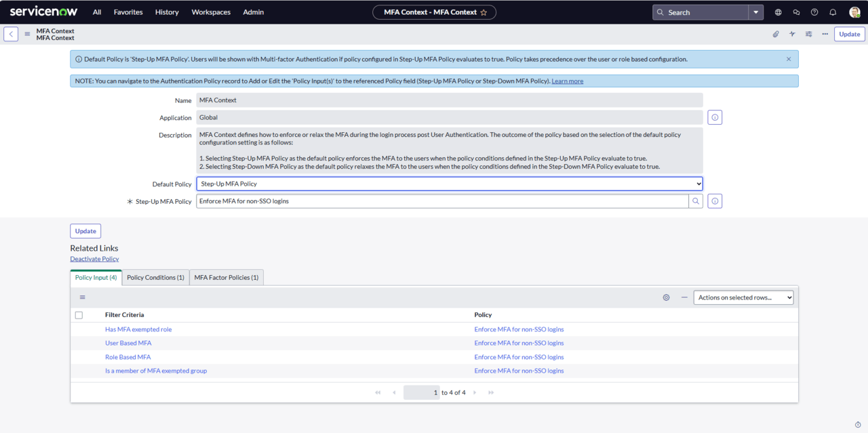The image size is (868, 433).
Task: Click the Update button in the header
Action: click(x=849, y=34)
